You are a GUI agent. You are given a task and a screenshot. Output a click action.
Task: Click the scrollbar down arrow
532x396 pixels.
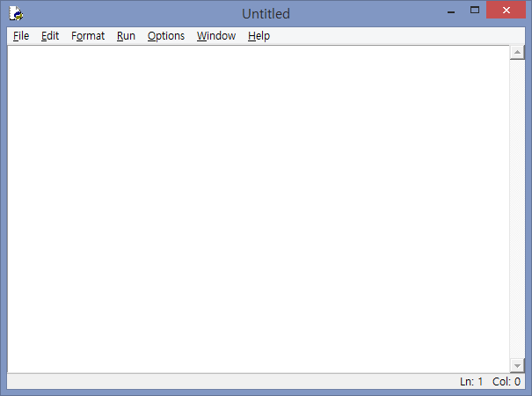click(517, 366)
